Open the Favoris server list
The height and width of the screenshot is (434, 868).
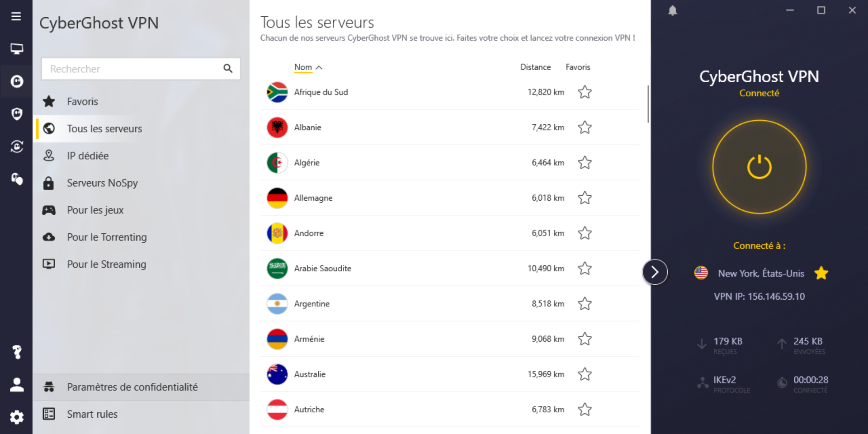pos(82,102)
